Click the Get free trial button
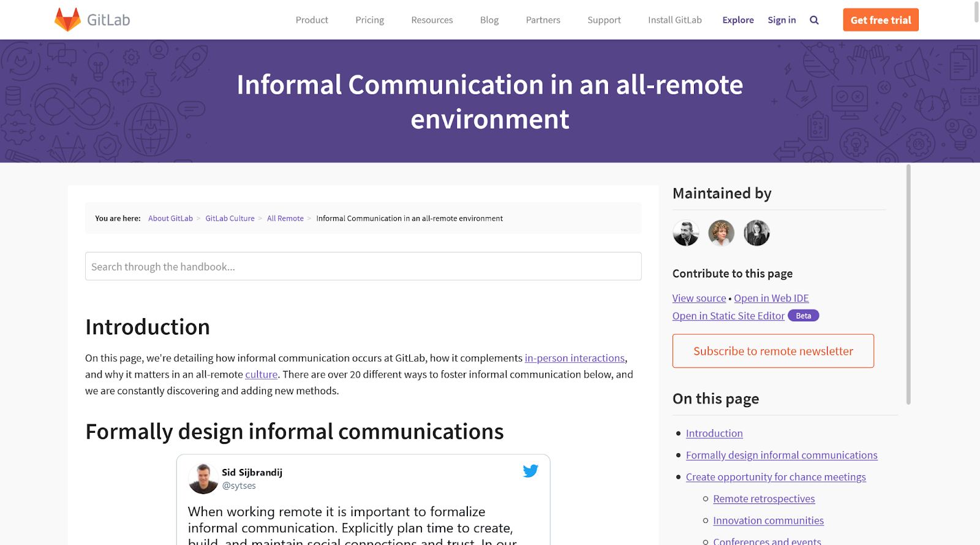This screenshot has width=980, height=545. (x=881, y=20)
